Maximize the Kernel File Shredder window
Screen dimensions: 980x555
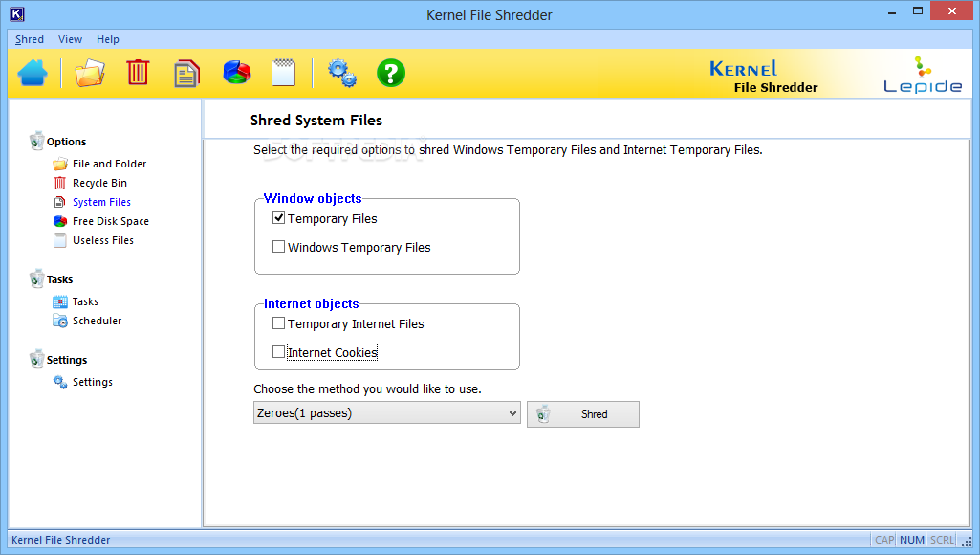(918, 11)
